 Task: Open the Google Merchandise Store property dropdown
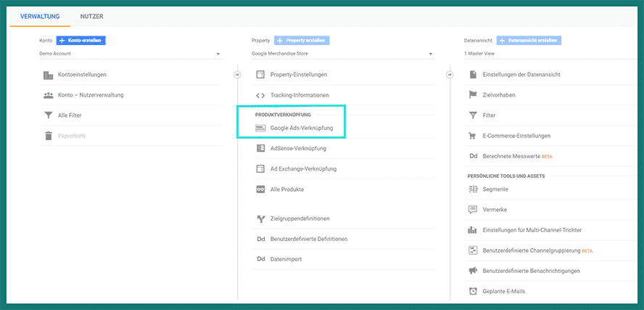click(342, 54)
